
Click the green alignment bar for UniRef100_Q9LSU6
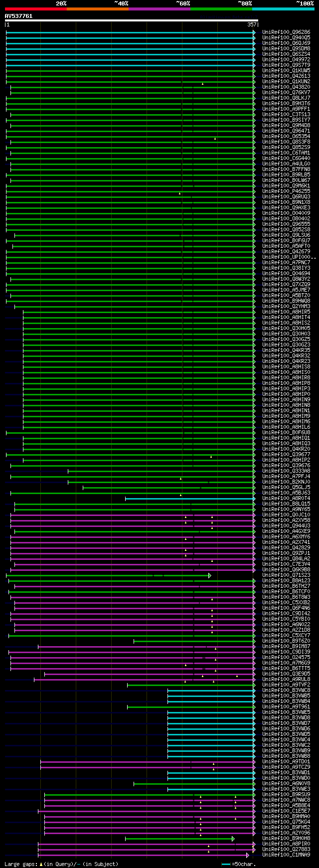click(135, 235)
